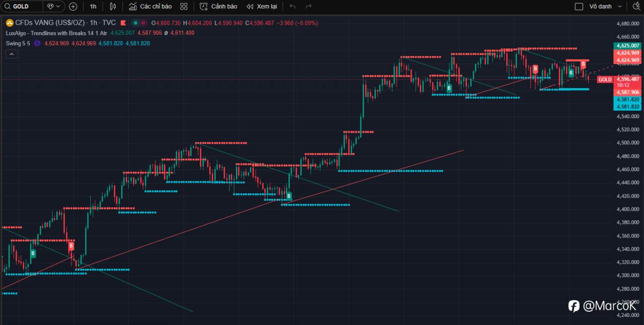Click the gold bar symbol logo in legend

(9, 23)
